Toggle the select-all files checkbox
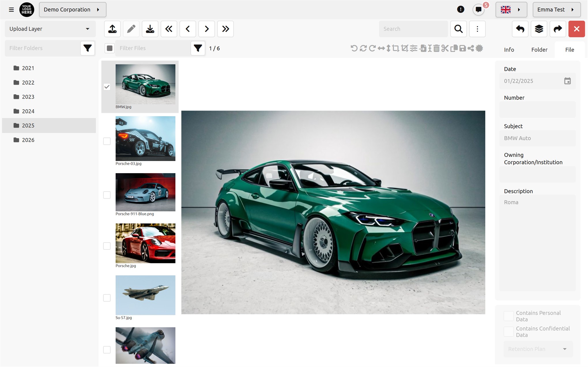 coord(110,48)
